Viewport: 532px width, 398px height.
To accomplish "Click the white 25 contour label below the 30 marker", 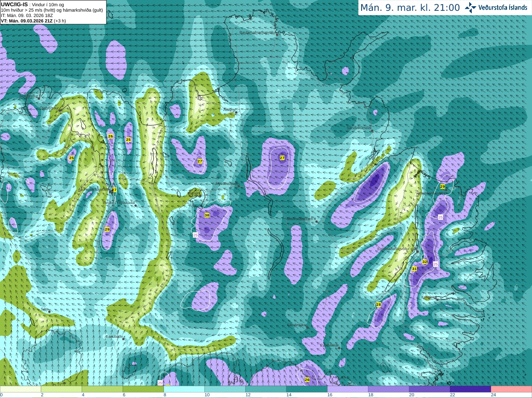I will pyautogui.click(x=195, y=235).
